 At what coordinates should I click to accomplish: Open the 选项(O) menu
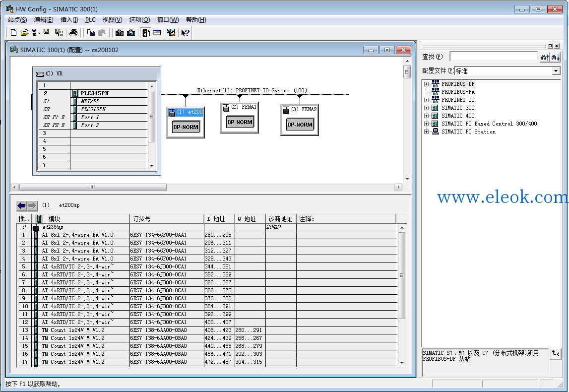point(139,20)
